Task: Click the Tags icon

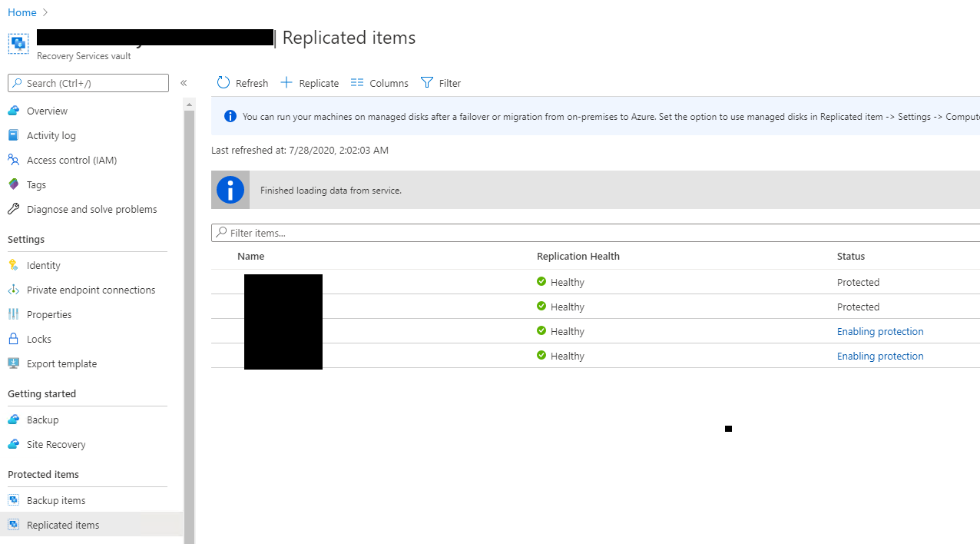Action: pos(13,185)
